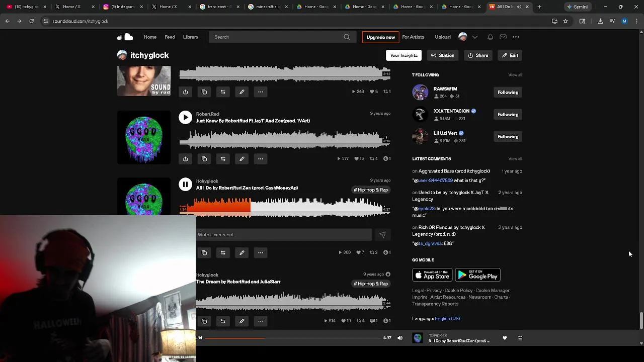The height and width of the screenshot is (362, 644).
Task: Open more options for All I Do track
Action: point(261,253)
